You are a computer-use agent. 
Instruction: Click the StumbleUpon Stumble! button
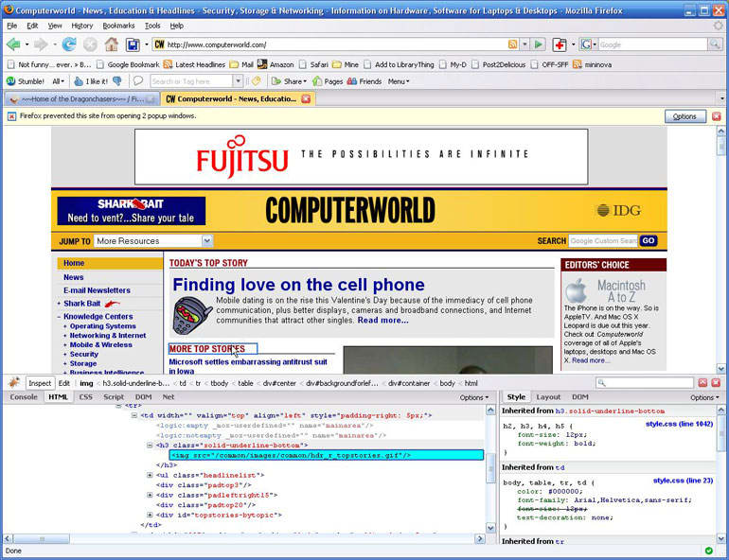26,81
